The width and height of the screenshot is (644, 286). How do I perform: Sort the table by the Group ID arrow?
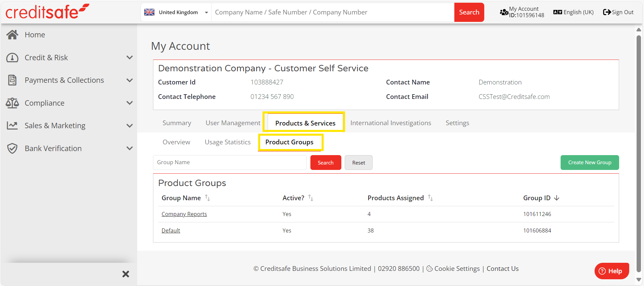coord(557,198)
